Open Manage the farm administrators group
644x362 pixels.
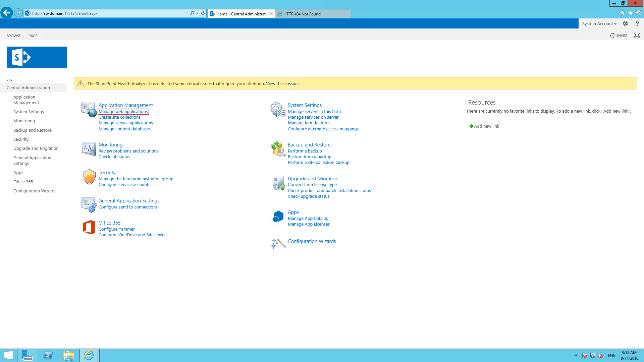136,179
